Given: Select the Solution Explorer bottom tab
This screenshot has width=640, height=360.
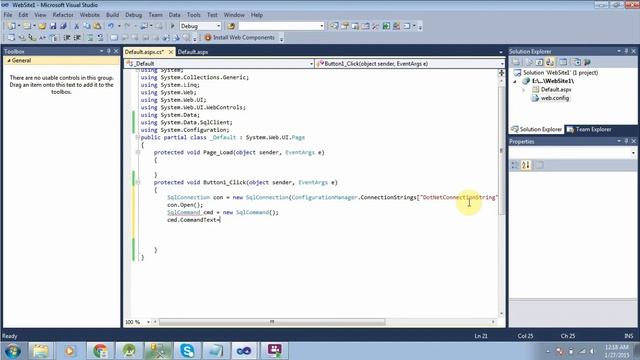Looking at the screenshot, I should (536, 129).
